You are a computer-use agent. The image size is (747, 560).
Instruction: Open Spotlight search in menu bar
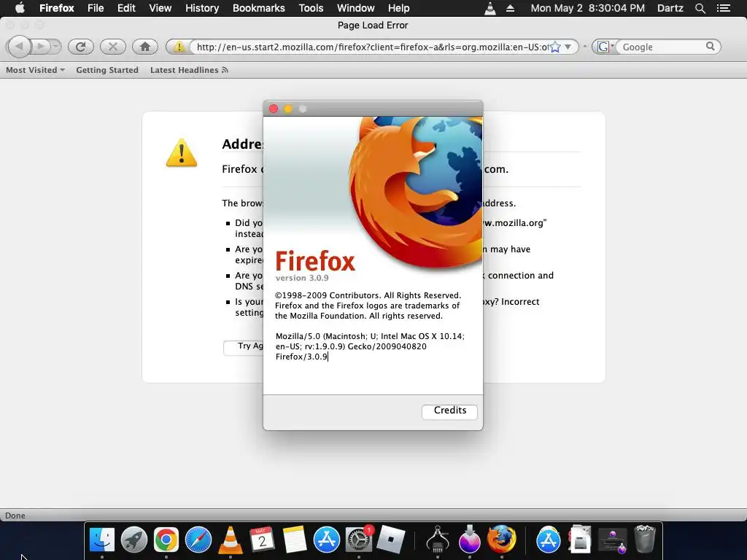tap(700, 8)
